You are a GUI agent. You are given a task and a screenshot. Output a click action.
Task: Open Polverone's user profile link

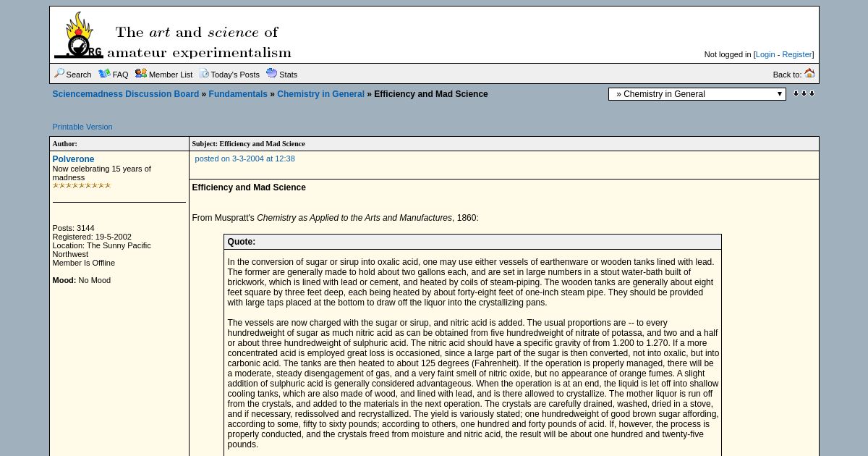click(73, 159)
